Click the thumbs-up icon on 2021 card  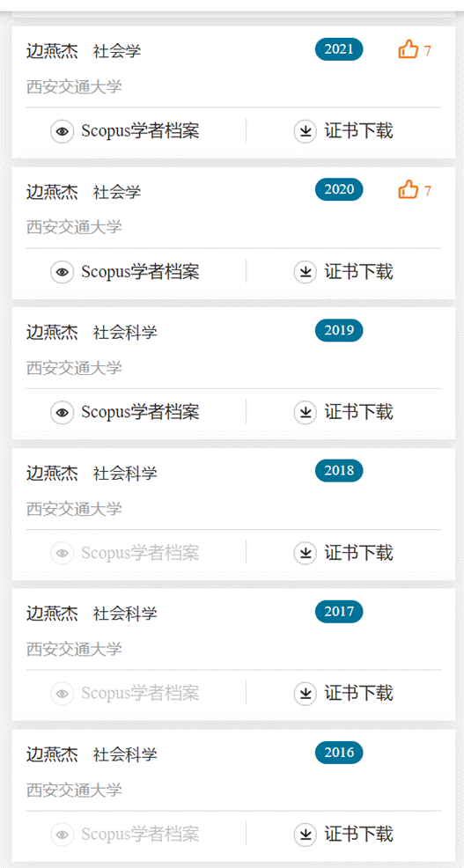(408, 49)
